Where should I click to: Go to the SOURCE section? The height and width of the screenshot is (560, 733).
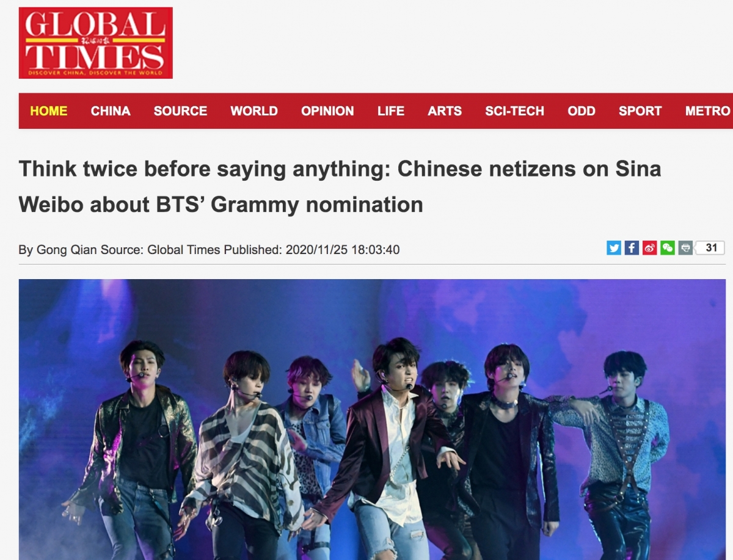pos(180,111)
